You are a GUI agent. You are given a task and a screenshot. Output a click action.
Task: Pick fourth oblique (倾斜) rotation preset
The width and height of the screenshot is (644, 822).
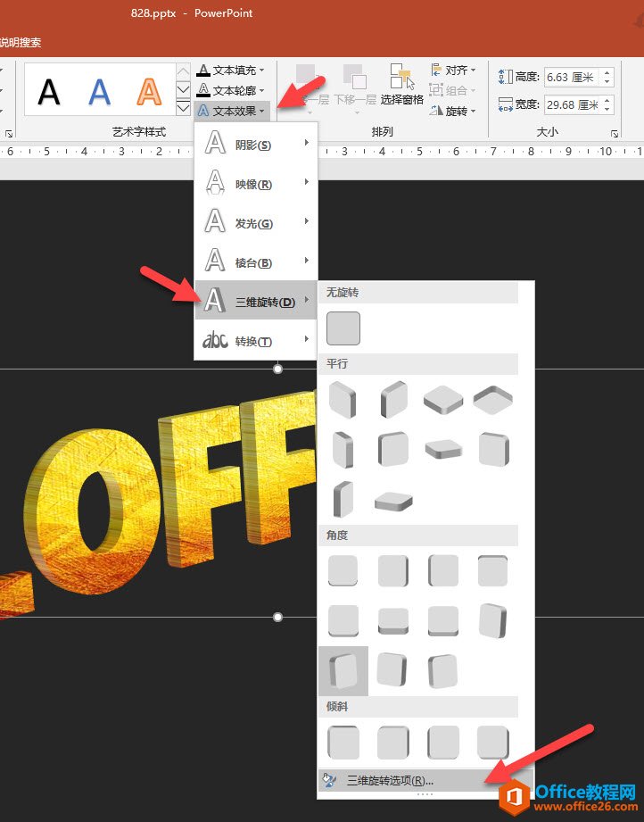click(492, 742)
